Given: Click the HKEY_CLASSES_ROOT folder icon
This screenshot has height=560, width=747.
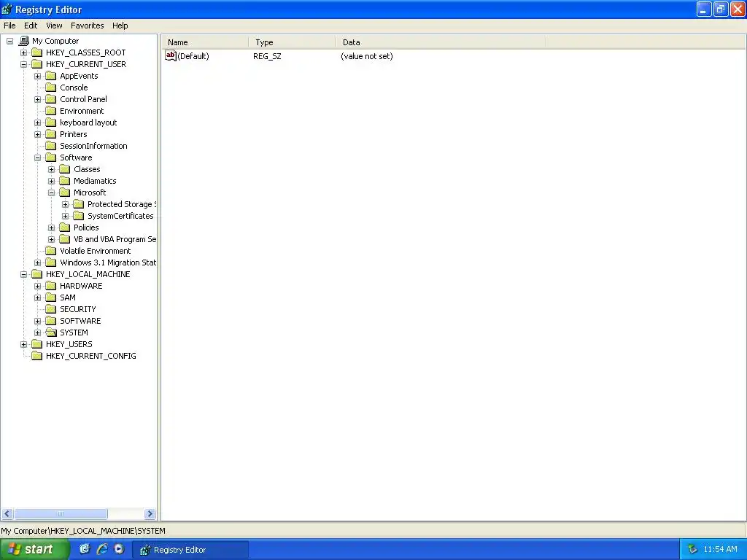Looking at the screenshot, I should tap(36, 52).
